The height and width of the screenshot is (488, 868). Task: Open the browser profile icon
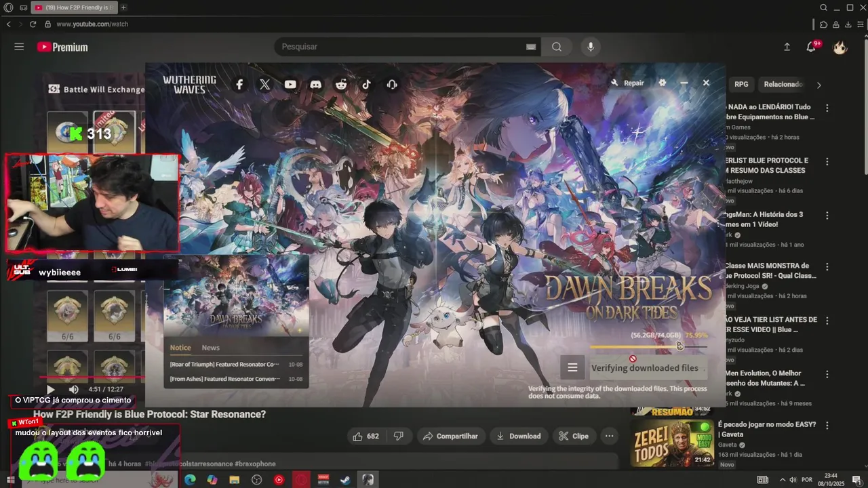[x=835, y=24]
